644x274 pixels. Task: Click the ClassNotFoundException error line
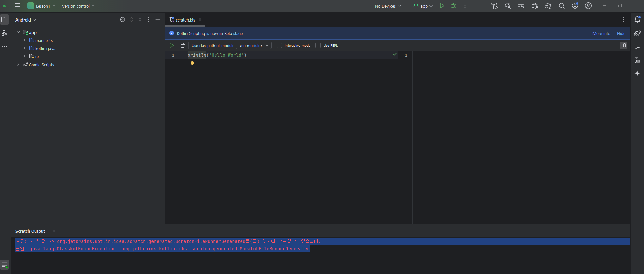pos(163,249)
